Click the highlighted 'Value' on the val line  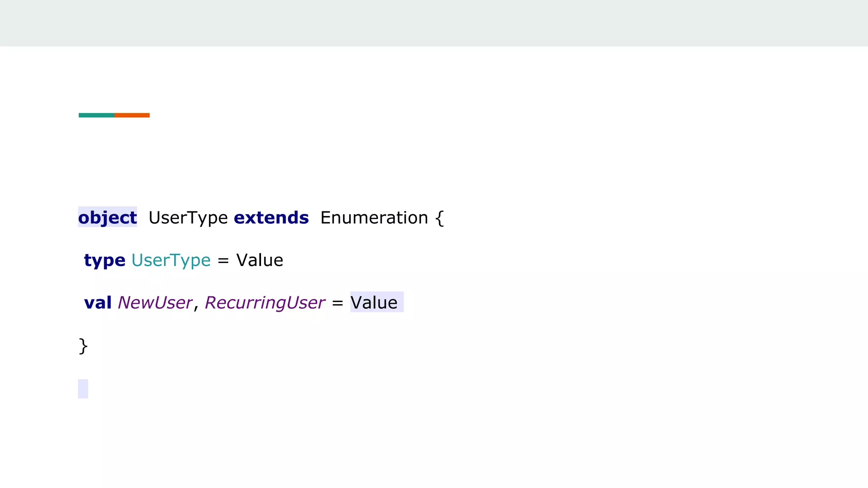(x=374, y=302)
